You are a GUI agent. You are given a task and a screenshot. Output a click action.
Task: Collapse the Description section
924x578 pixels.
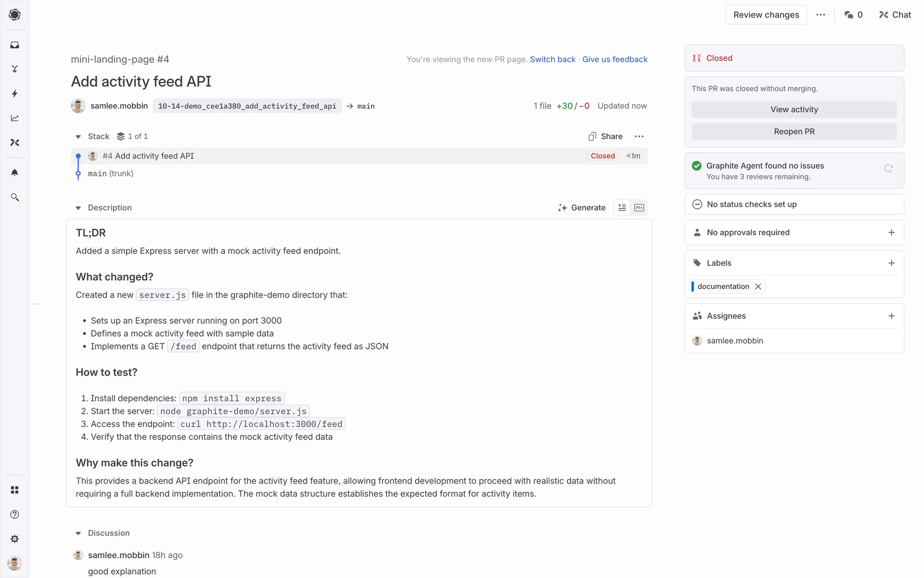[x=78, y=208]
